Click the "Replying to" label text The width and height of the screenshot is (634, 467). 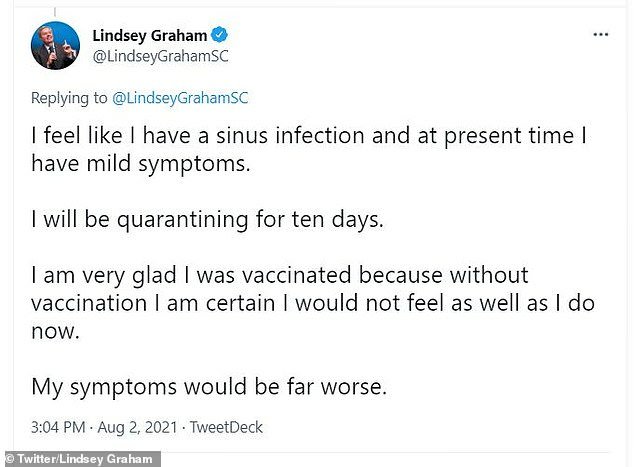pyautogui.click(x=68, y=97)
